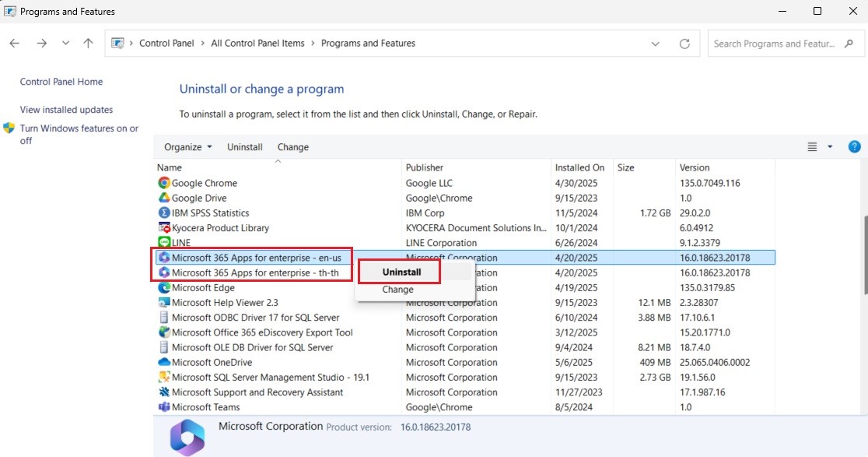Select the IBM SPSS Statistics icon
Image resolution: width=868 pixels, height=457 pixels.
click(x=163, y=213)
